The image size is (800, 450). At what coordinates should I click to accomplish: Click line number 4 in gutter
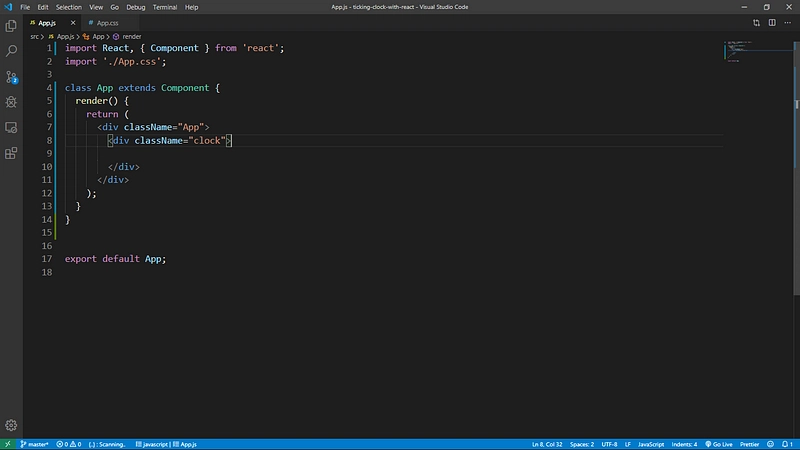click(49, 88)
